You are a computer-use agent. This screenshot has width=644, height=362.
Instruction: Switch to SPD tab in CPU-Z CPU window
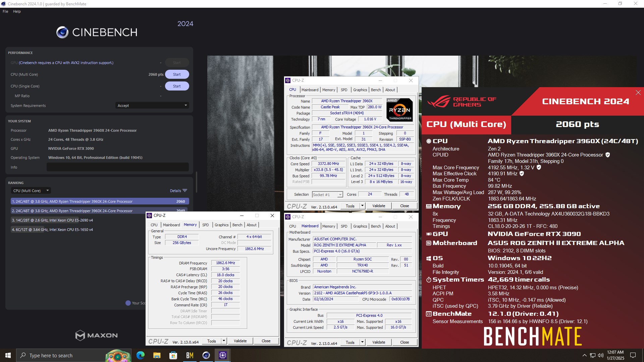344,90
